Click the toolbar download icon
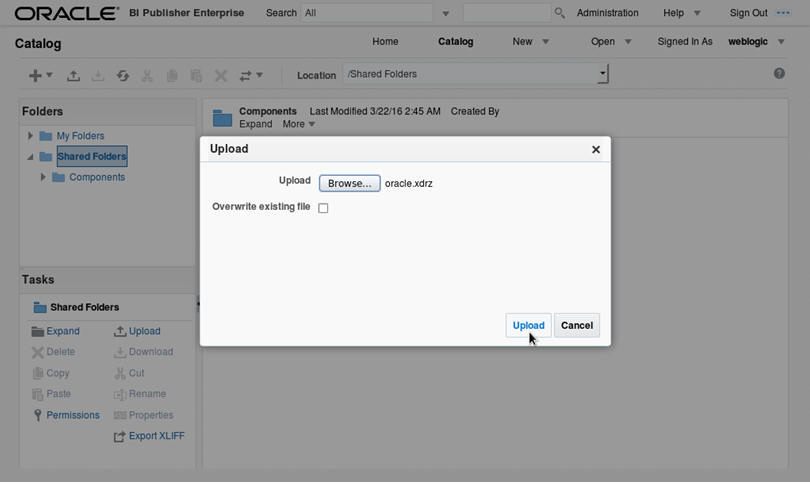This screenshot has width=810, height=484. (98, 75)
